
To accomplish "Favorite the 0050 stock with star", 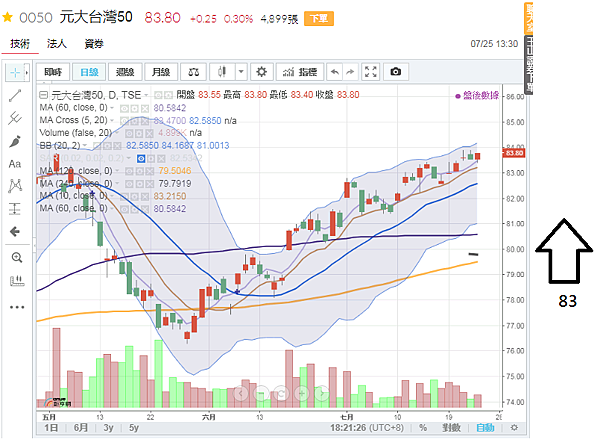I will tap(7, 17).
